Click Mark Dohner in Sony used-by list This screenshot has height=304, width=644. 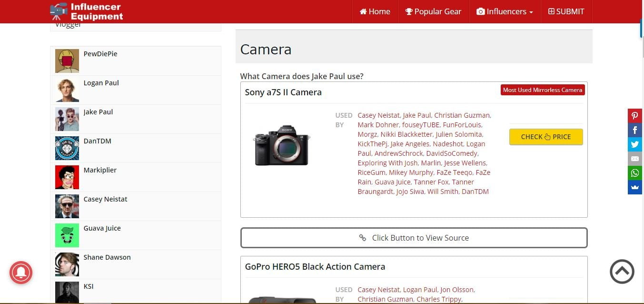coord(378,125)
